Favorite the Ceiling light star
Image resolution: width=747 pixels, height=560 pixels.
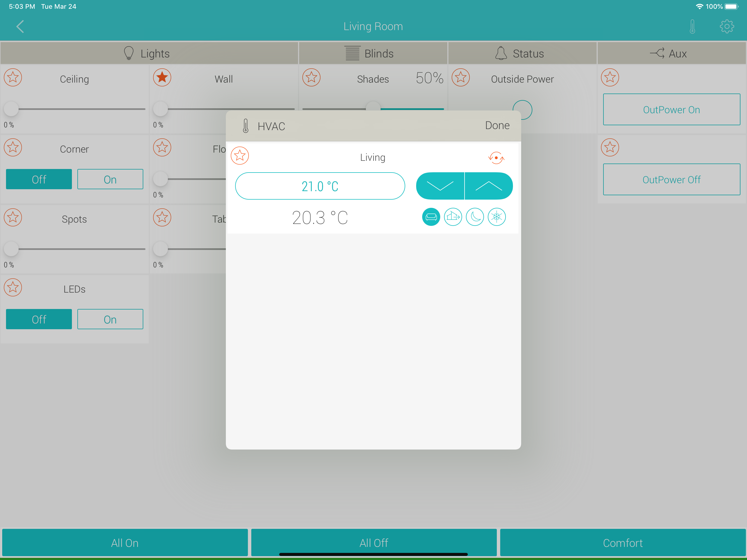(13, 77)
